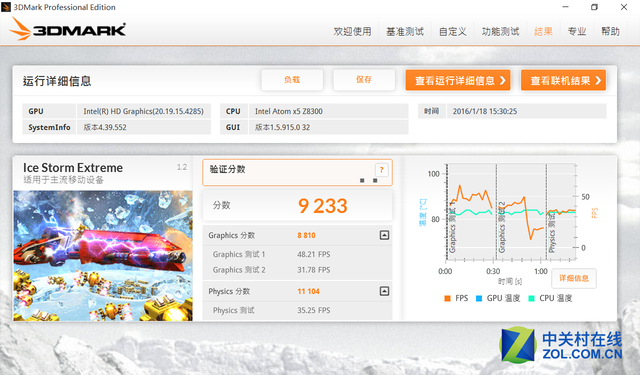640x375 pixels.
Task: Click the 负载 load button
Action: [x=292, y=80]
